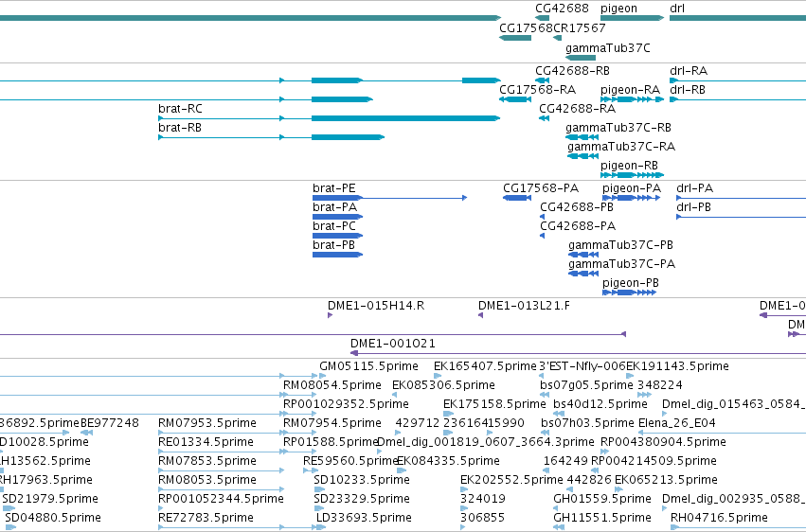The image size is (806, 532).
Task: Select the CG42688-RB transcript label
Action: (572, 71)
